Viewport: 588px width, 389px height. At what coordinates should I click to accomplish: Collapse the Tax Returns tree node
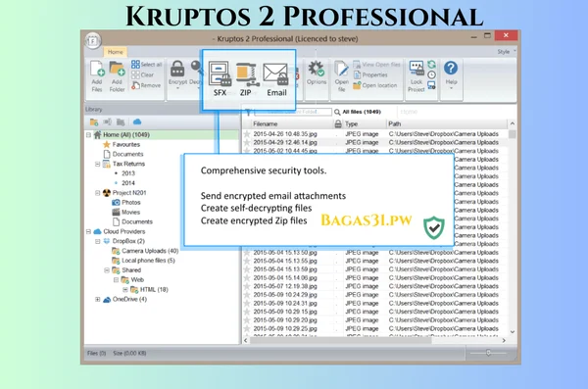coord(97,164)
